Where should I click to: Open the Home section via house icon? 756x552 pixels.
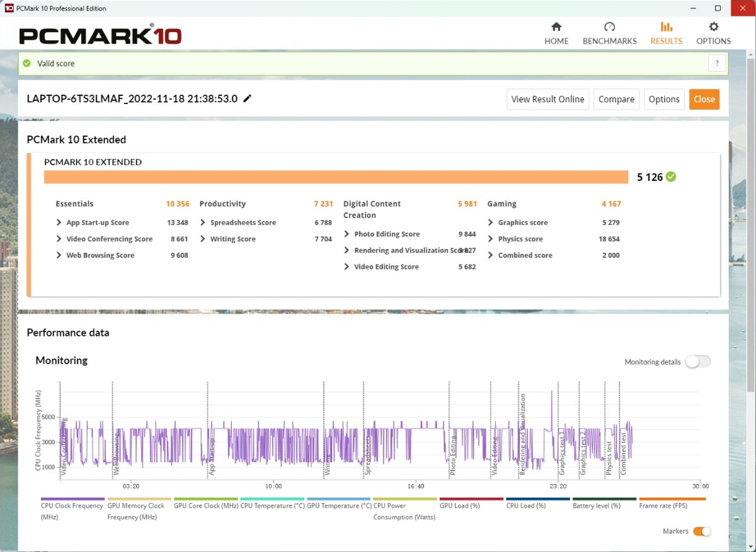(556, 27)
